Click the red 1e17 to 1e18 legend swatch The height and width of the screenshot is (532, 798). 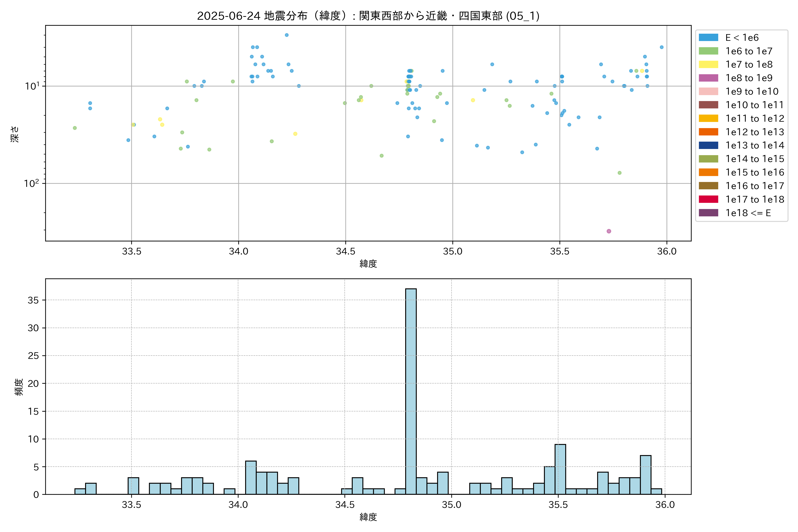point(708,199)
